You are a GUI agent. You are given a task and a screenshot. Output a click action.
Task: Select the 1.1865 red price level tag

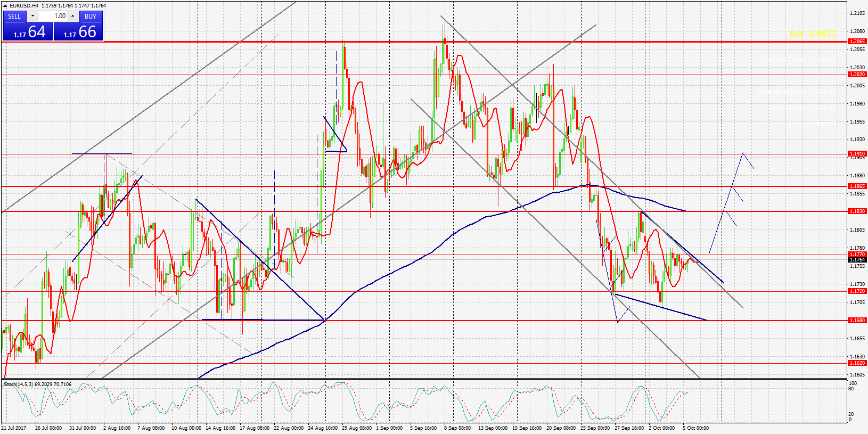(x=857, y=186)
